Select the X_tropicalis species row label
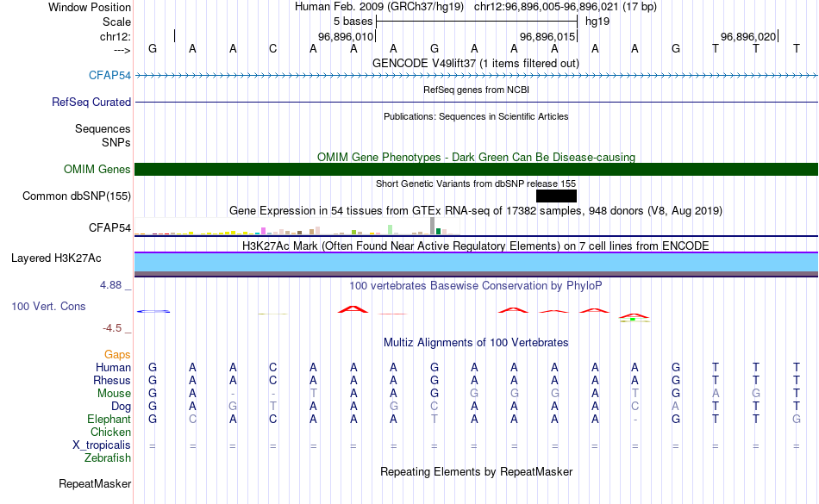Image resolution: width=819 pixels, height=504 pixels. click(102, 445)
